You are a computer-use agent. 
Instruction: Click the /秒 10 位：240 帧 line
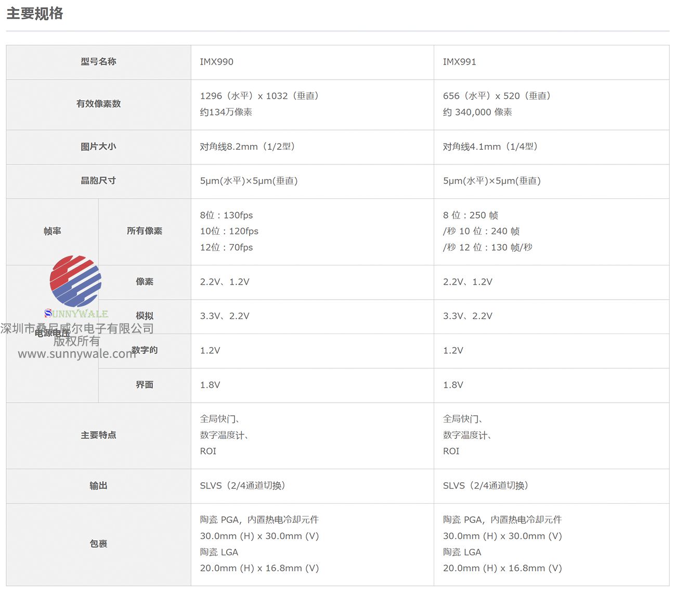(481, 231)
